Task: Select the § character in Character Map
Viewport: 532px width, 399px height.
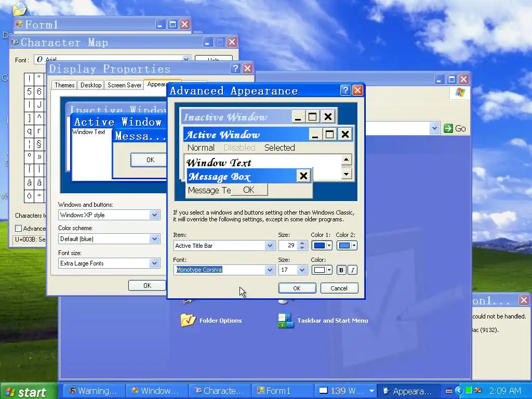Action: (x=39, y=144)
